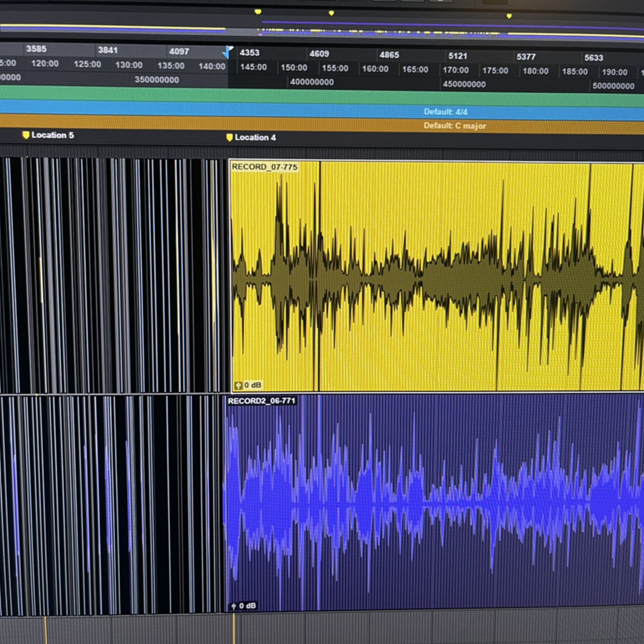Screen dimensions: 644x644
Task: Click 125:00 in the min:secs ruler
Action: 87,64
